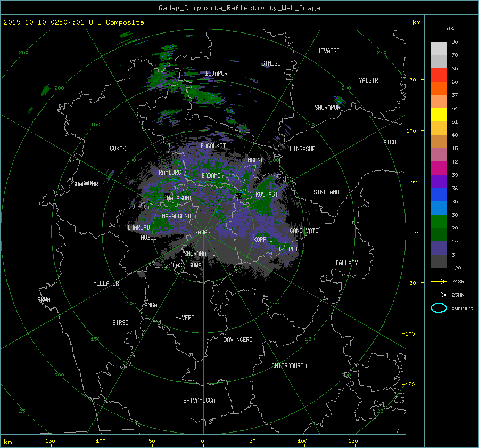Image resolution: width=479 pixels, height=448 pixels.
Task: Click the NAVALGUND city label
Action: coord(176,216)
